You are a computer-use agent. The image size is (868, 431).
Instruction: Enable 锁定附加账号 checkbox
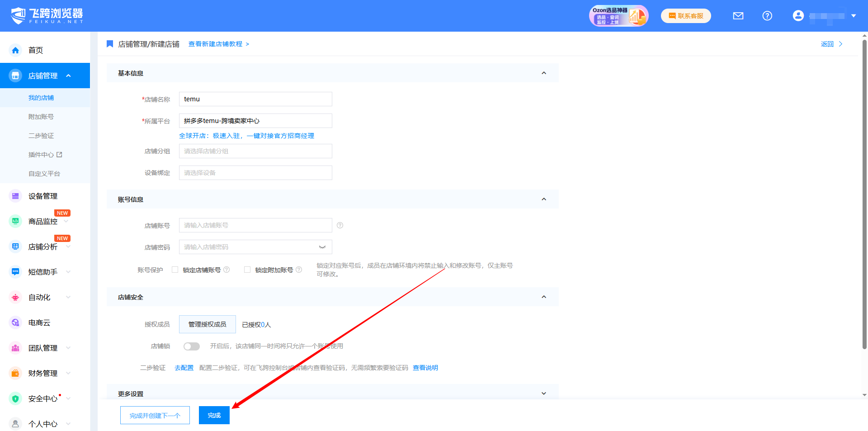point(247,270)
